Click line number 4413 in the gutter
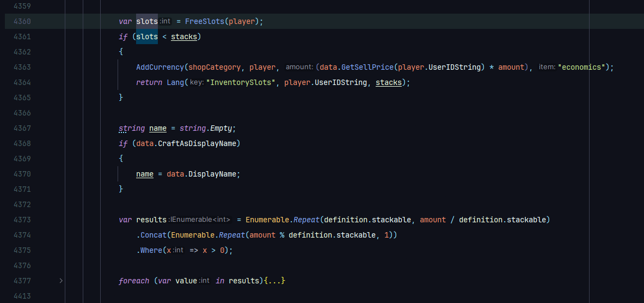The height and width of the screenshot is (303, 644). pyautogui.click(x=22, y=296)
